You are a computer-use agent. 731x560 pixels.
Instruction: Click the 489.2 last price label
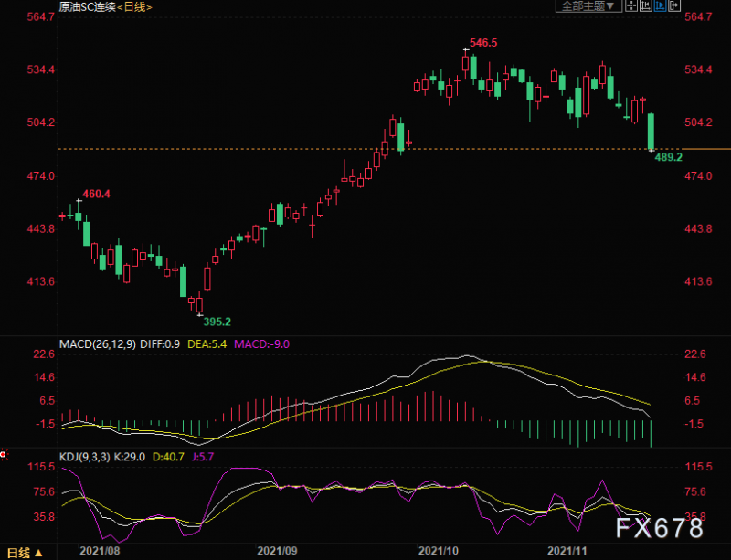[669, 157]
